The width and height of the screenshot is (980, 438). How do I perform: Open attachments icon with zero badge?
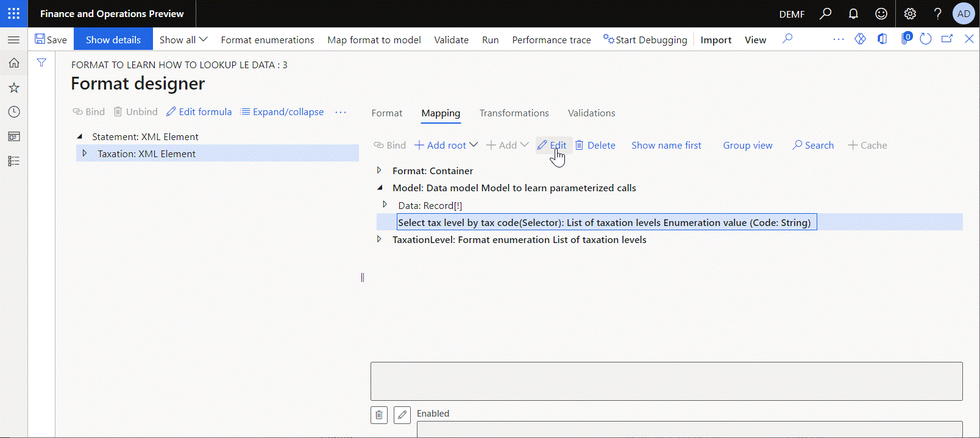906,38
